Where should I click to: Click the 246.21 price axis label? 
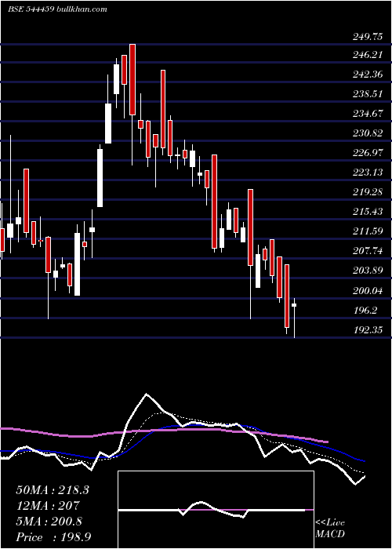pyautogui.click(x=368, y=55)
